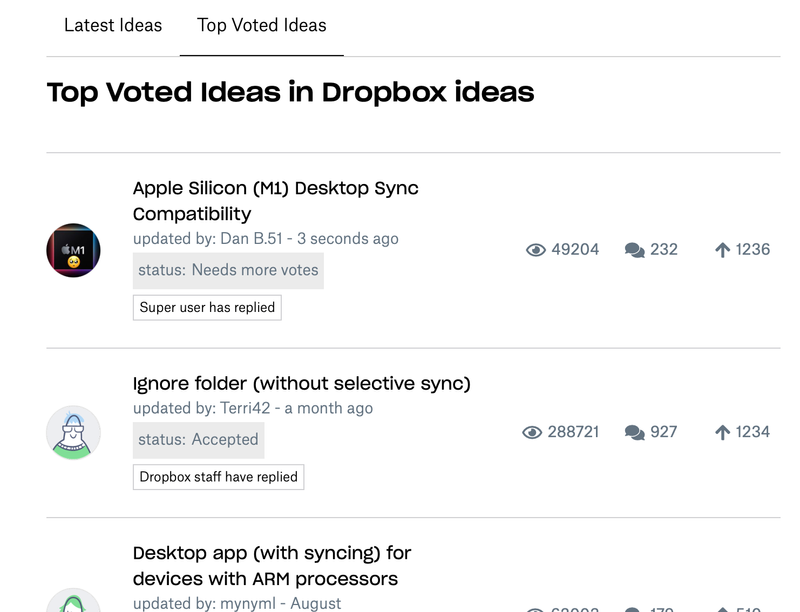800x612 pixels.
Task: Click the upvote arrow showing 1236
Action: [722, 250]
